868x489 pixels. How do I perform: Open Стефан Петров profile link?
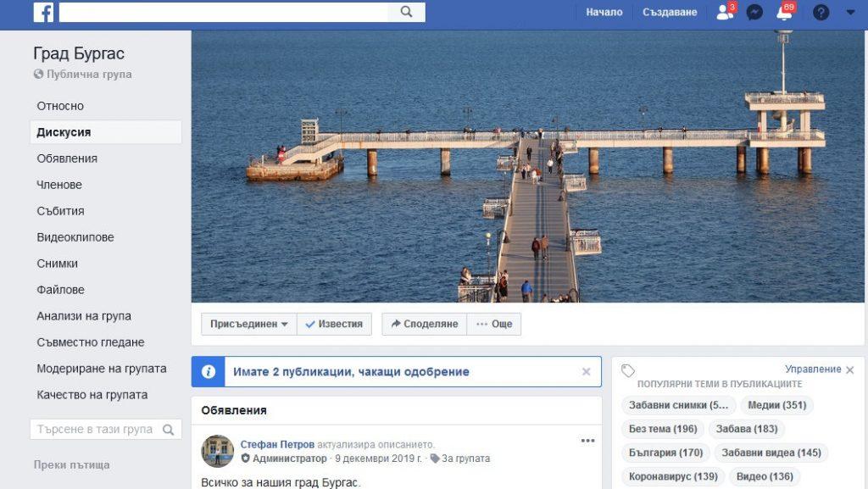277,444
